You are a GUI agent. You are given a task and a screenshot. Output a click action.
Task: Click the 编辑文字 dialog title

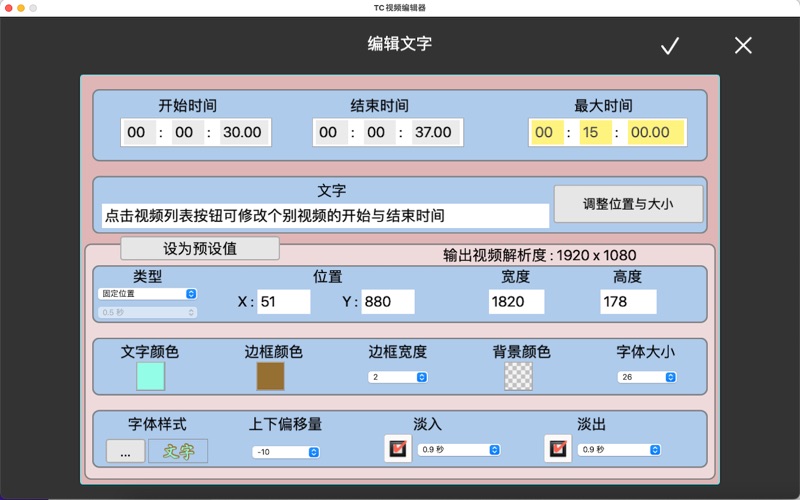coord(399,43)
